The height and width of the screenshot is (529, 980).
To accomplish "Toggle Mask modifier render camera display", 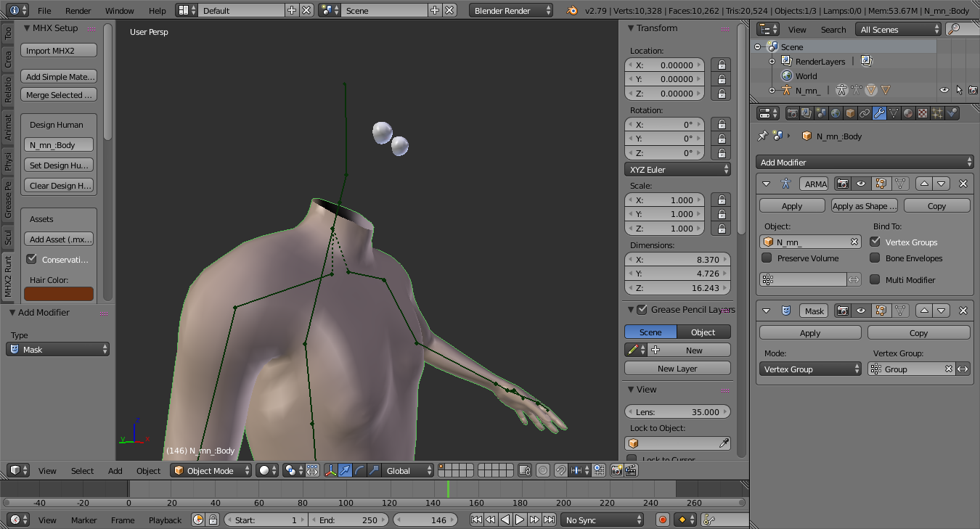I will pos(842,311).
